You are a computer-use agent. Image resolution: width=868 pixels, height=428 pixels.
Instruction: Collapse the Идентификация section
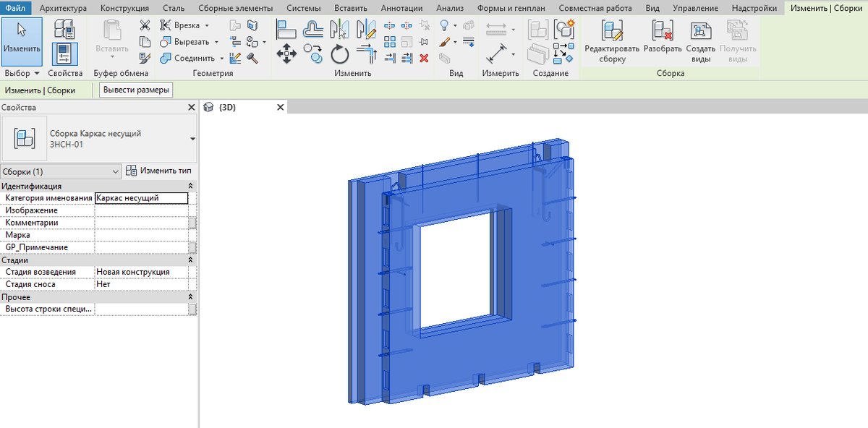(x=190, y=186)
